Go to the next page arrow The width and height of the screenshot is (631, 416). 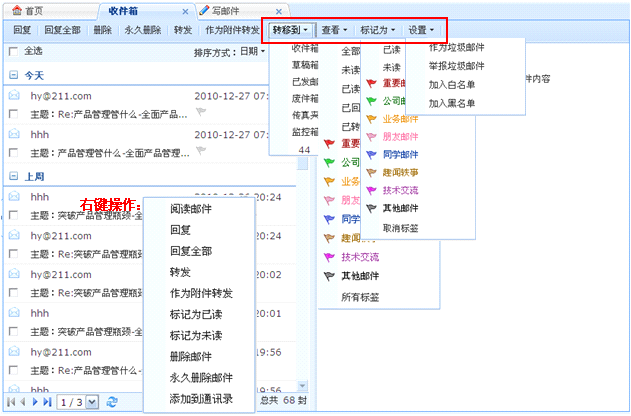[x=34, y=401]
